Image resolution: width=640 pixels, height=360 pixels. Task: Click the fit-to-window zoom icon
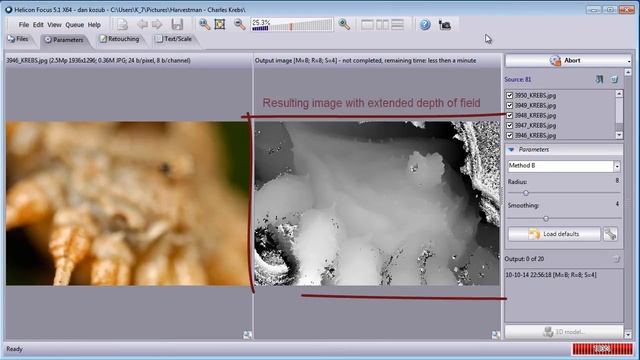point(220,24)
